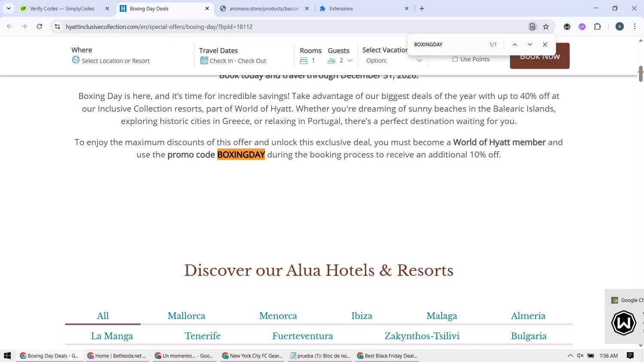
Task: Open the purple extension icon in toolbar
Action: pos(582,27)
